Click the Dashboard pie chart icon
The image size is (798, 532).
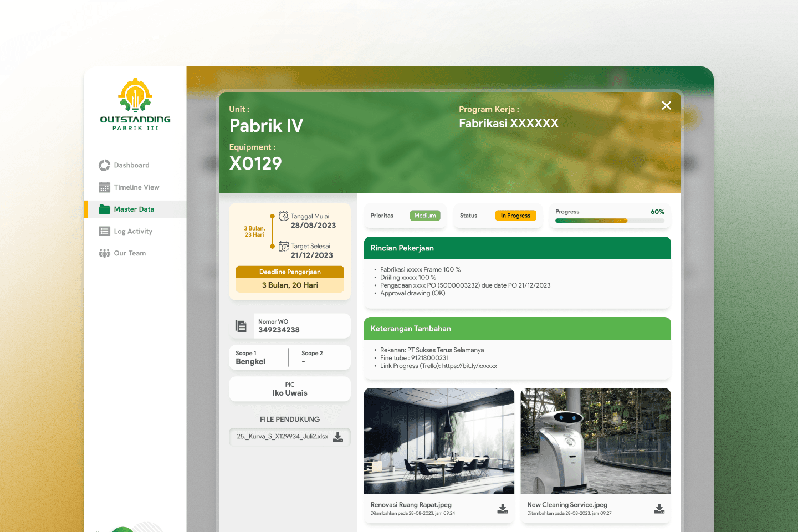(x=104, y=165)
